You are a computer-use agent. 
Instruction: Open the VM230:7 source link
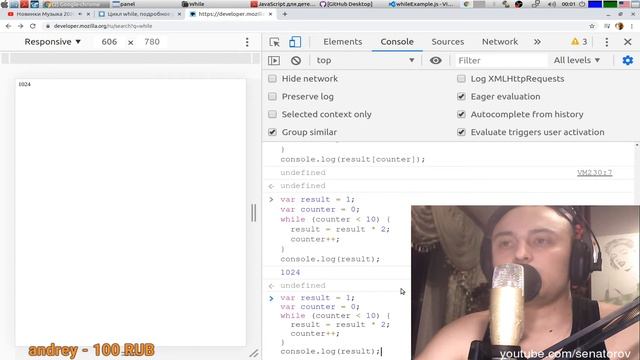pyautogui.click(x=594, y=173)
